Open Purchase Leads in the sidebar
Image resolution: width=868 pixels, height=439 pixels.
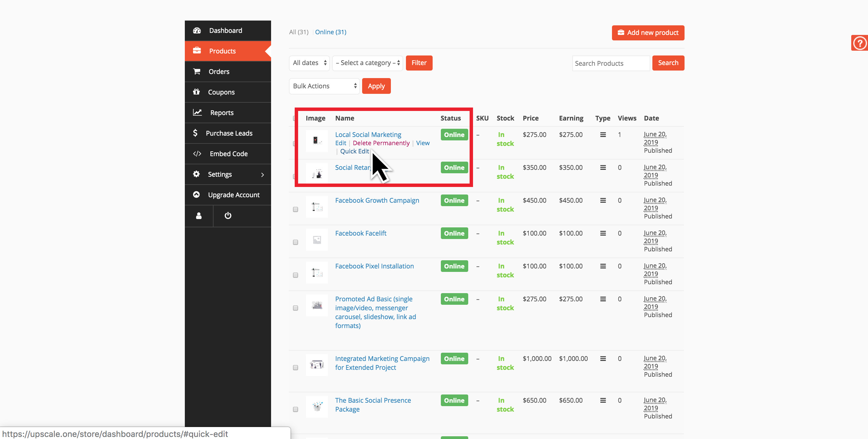(x=229, y=133)
